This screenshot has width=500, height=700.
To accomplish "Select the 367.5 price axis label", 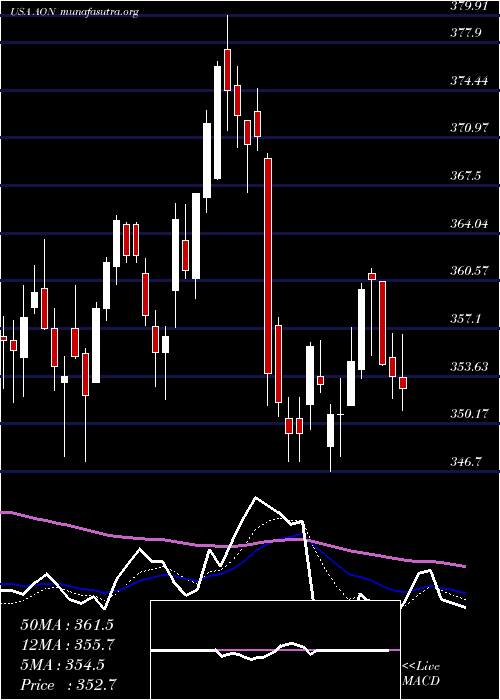I will 465,175.
